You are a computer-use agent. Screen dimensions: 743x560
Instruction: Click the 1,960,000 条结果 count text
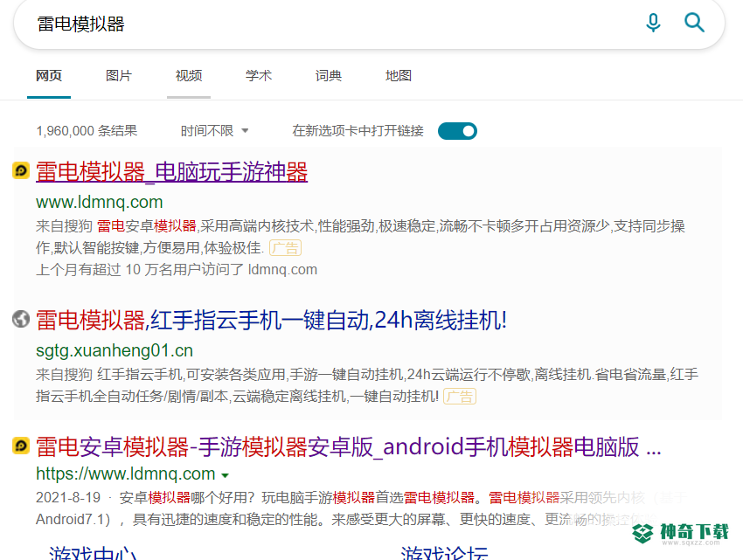tap(87, 131)
